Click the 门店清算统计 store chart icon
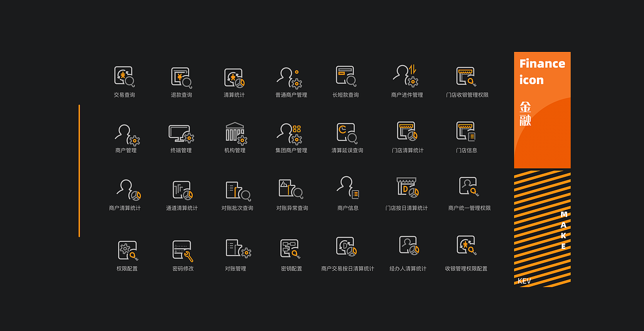 point(407,131)
